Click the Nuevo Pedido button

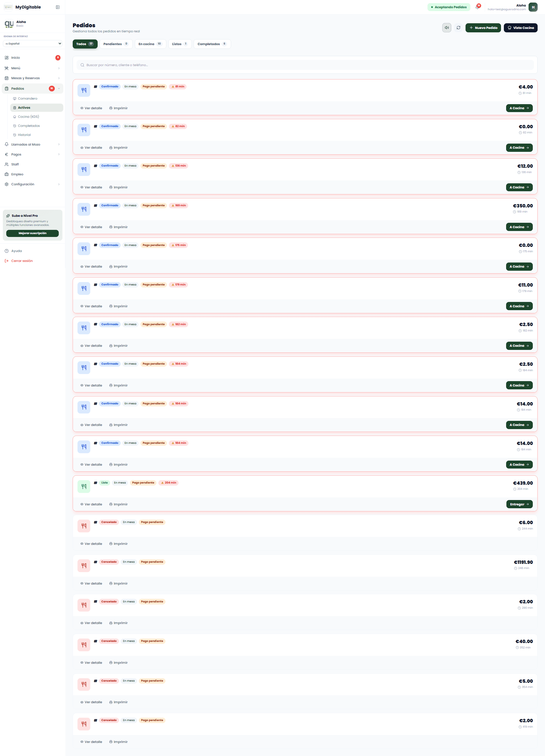tap(483, 28)
